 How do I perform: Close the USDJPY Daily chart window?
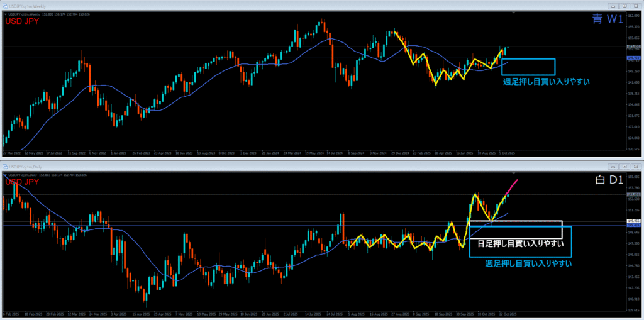pos(635,167)
